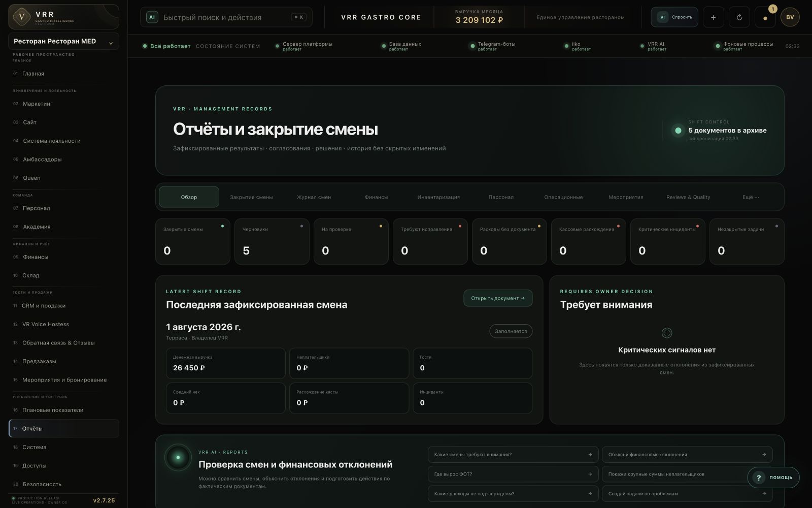Viewport: 812px width, 508px height.
Task: Open the Ещё overflow tab menu
Action: (x=751, y=197)
